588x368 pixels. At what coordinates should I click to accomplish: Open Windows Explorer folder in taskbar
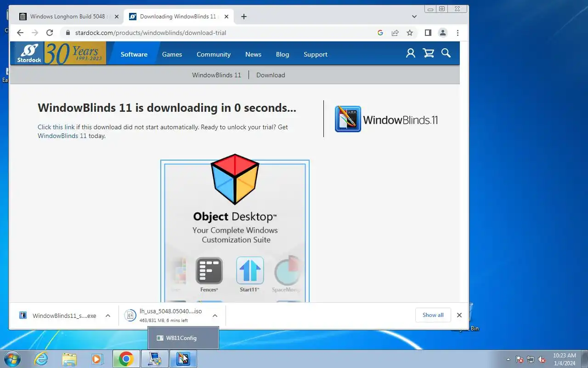click(x=69, y=359)
